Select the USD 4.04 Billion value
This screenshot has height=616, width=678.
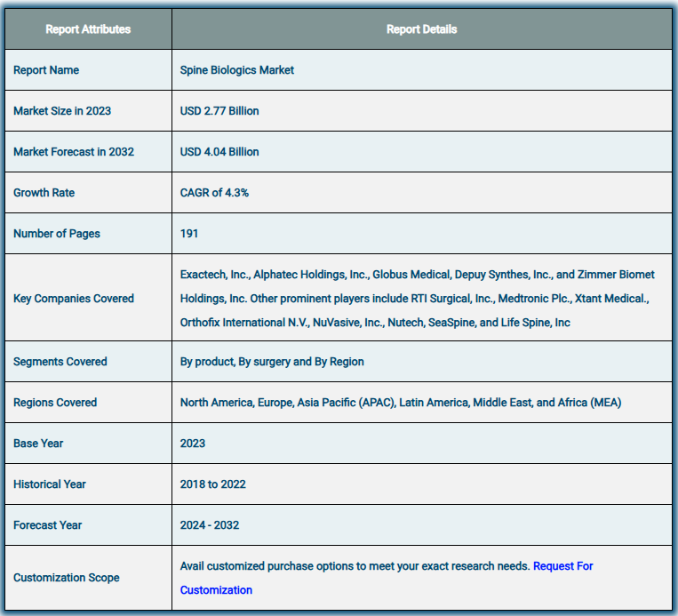tap(219, 152)
